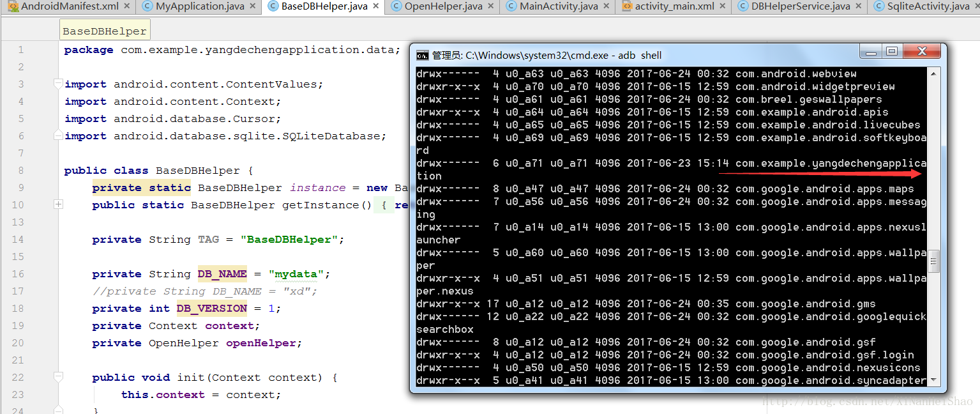Close the DBHelperService.java tab
The image size is (980, 414).
[859, 6]
